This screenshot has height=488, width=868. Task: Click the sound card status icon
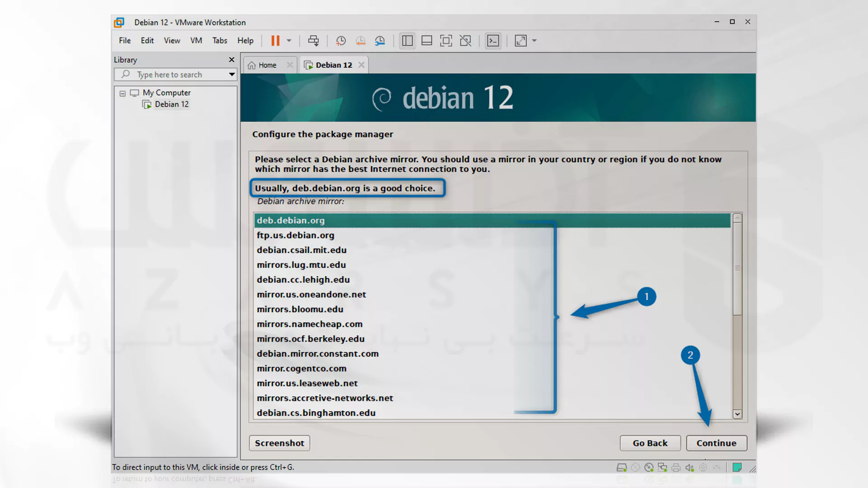click(x=689, y=468)
